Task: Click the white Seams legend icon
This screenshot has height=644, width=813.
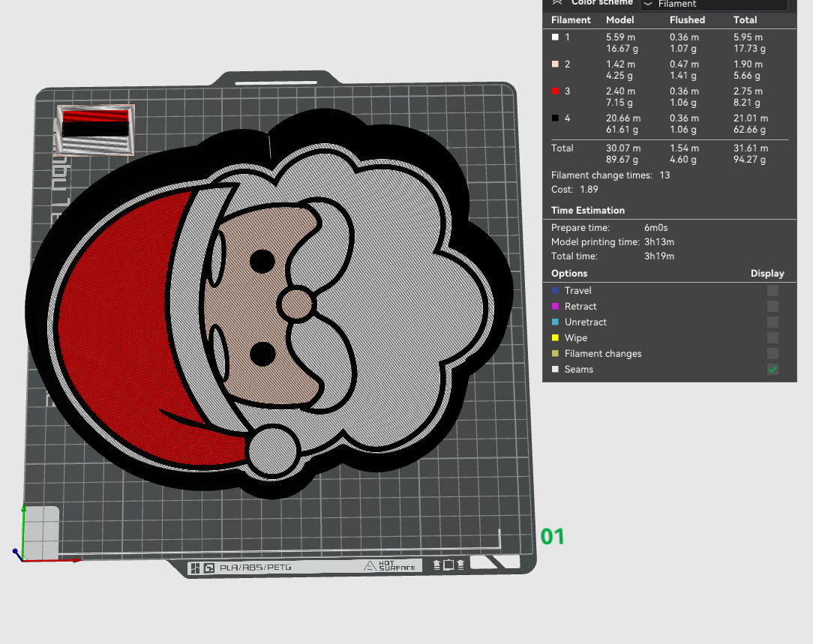Action: [555, 370]
